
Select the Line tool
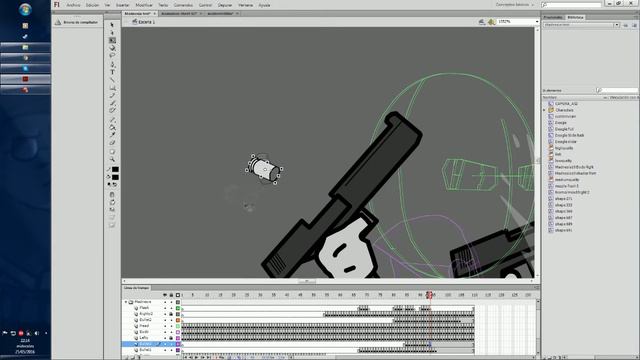pyautogui.click(x=112, y=80)
